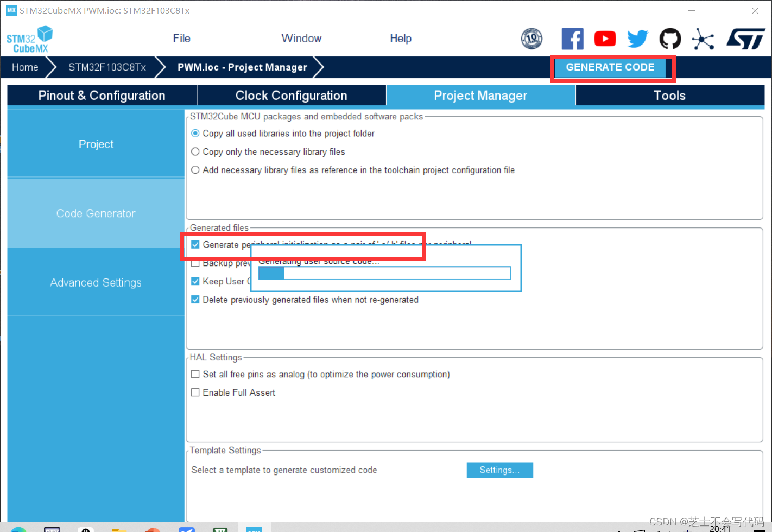Click the STM32CubeMX logo icon
Image resolution: width=772 pixels, height=532 pixels.
click(30, 40)
